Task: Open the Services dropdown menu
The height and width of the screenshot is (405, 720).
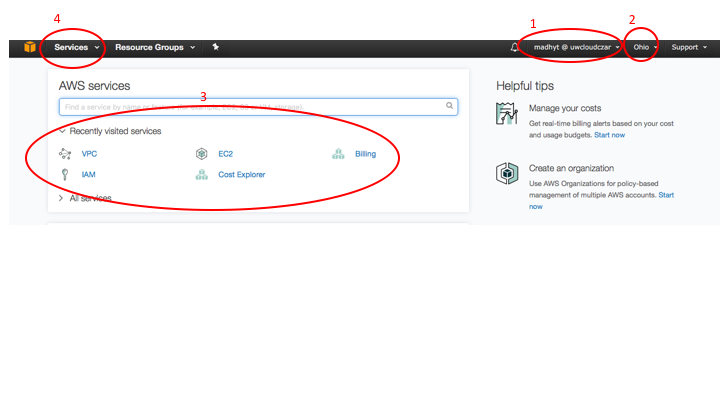Action: coord(77,47)
